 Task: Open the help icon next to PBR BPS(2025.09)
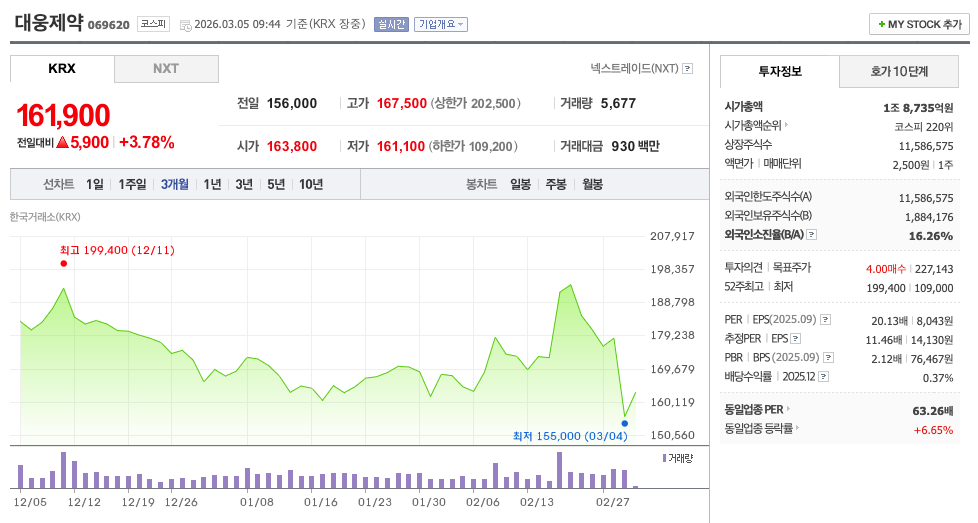828,358
